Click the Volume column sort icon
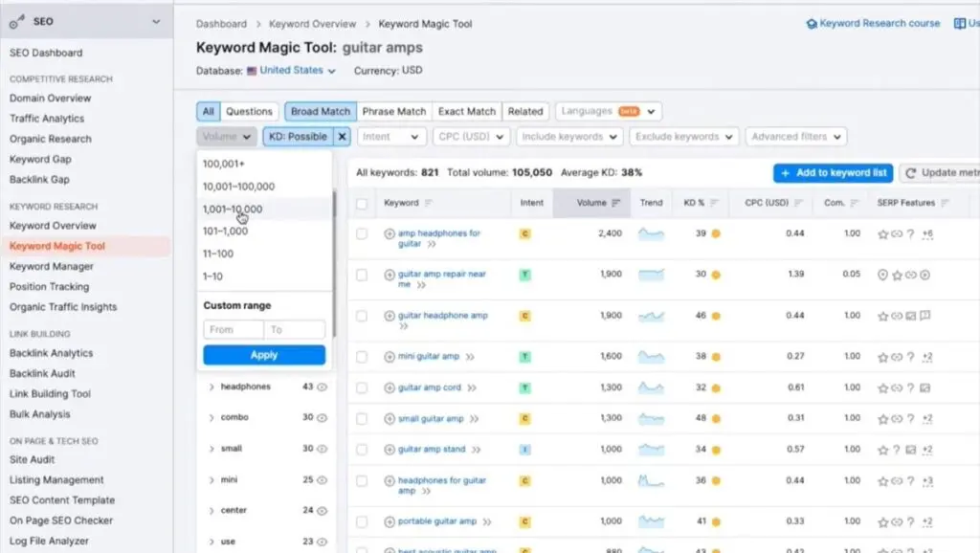 [615, 203]
